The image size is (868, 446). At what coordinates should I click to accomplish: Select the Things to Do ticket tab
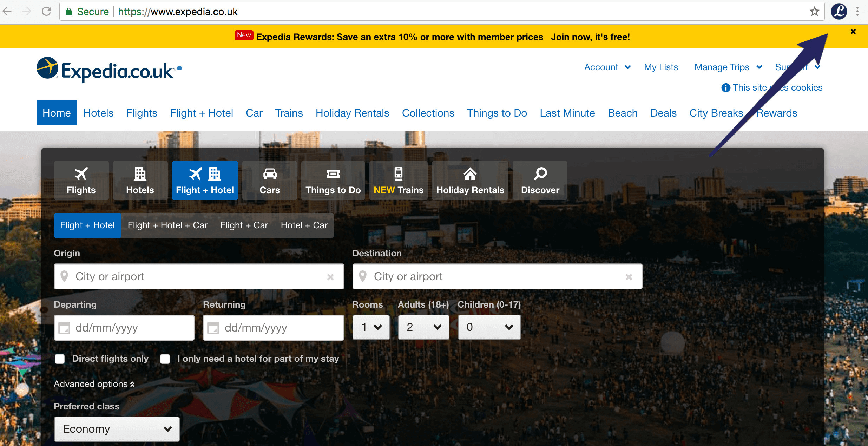click(x=333, y=181)
